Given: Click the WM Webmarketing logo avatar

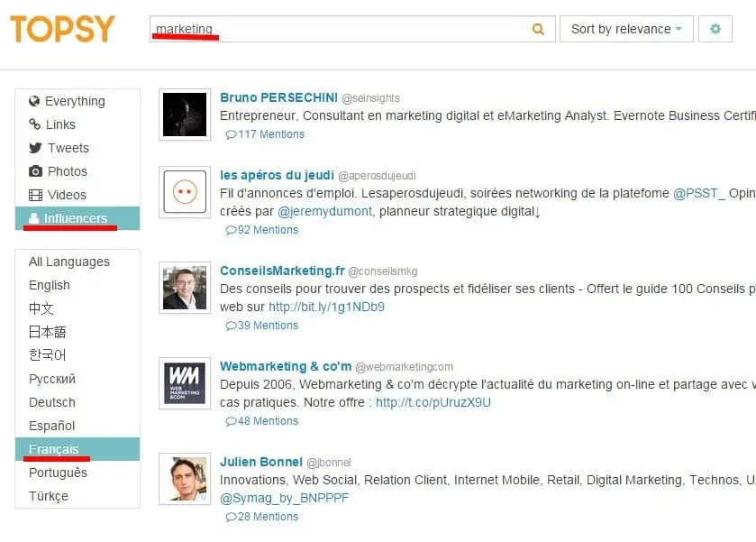Looking at the screenshot, I should pyautogui.click(x=185, y=383).
